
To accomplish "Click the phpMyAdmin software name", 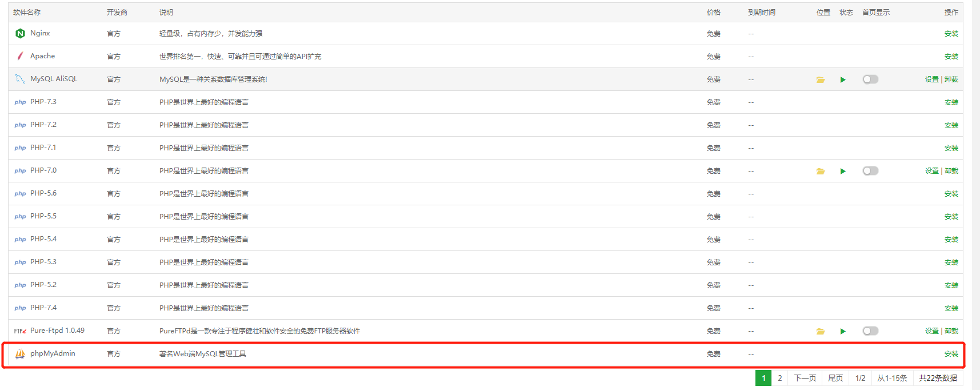I will pos(53,353).
